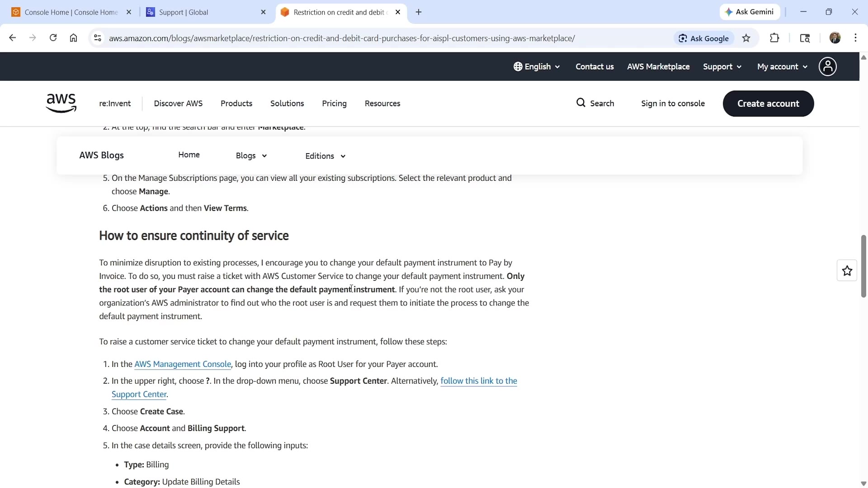868x488 pixels.
Task: Open Products menu
Action: pyautogui.click(x=236, y=103)
